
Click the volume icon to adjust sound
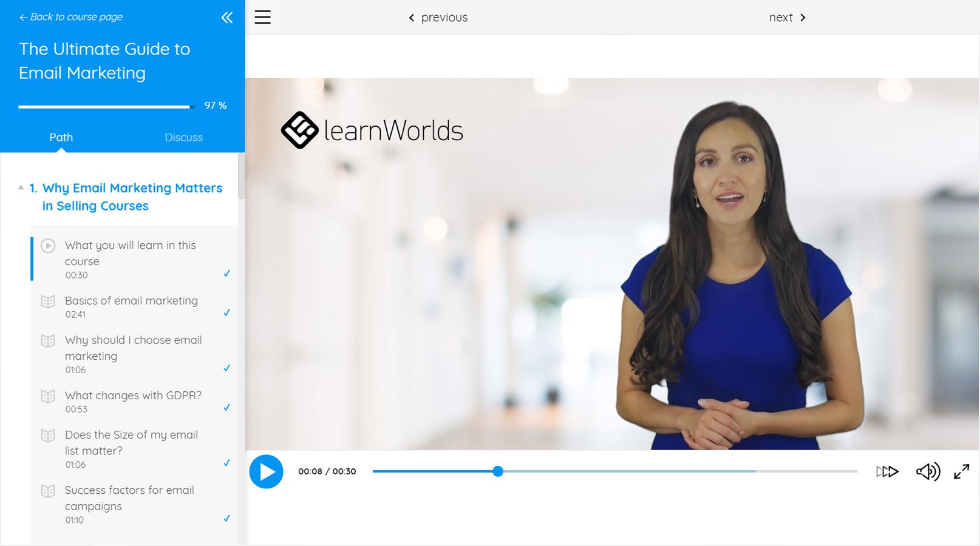pyautogui.click(x=927, y=471)
